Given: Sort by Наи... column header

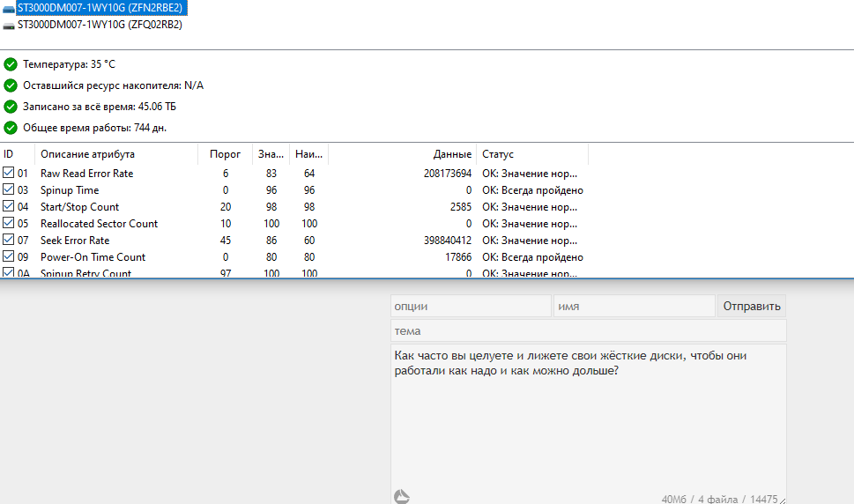Looking at the screenshot, I should coord(308,154).
